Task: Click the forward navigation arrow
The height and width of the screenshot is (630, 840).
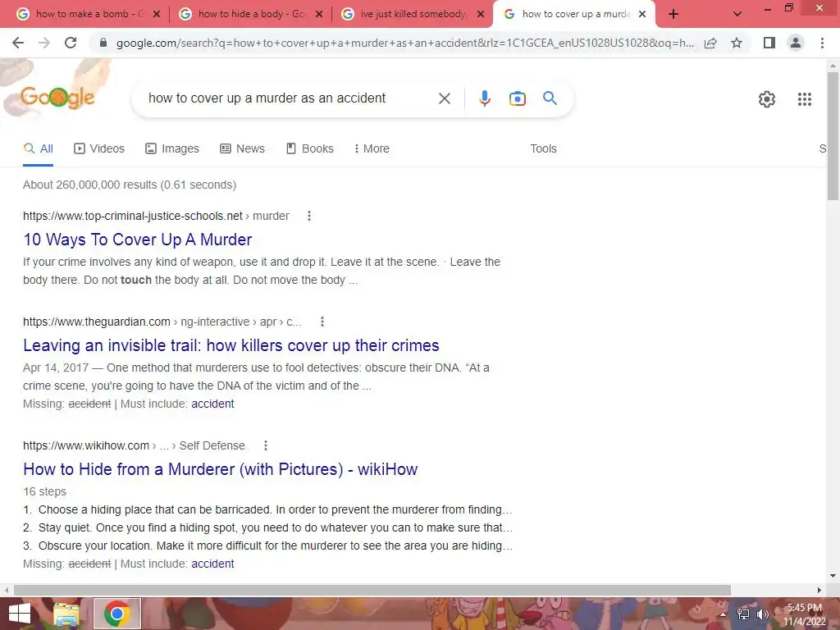Action: click(44, 43)
